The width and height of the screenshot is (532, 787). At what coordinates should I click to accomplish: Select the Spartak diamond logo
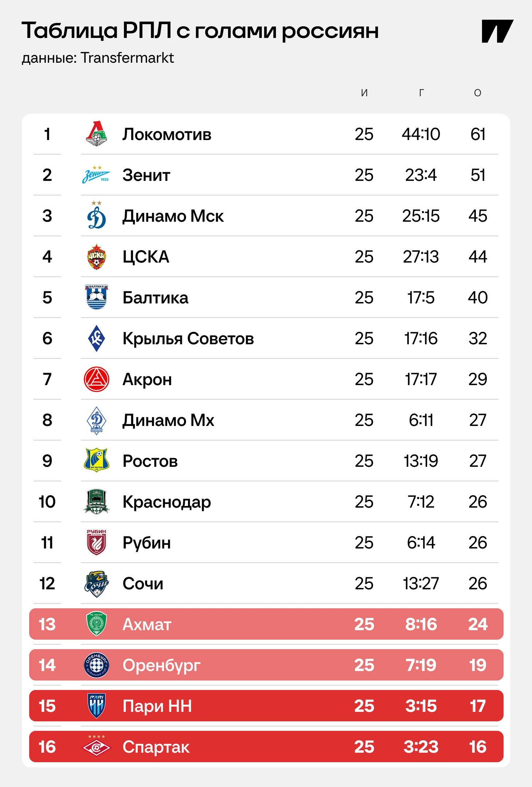click(97, 746)
